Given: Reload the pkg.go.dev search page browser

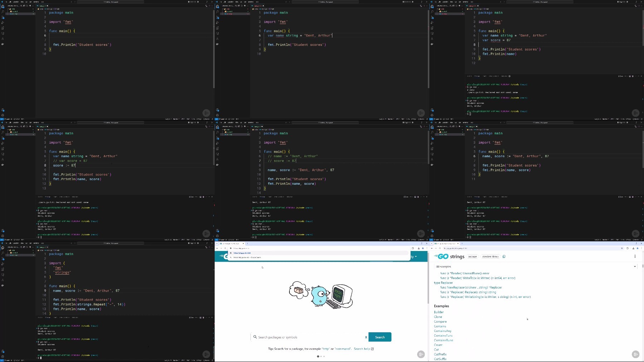Looking at the screenshot, I should 225,248.
